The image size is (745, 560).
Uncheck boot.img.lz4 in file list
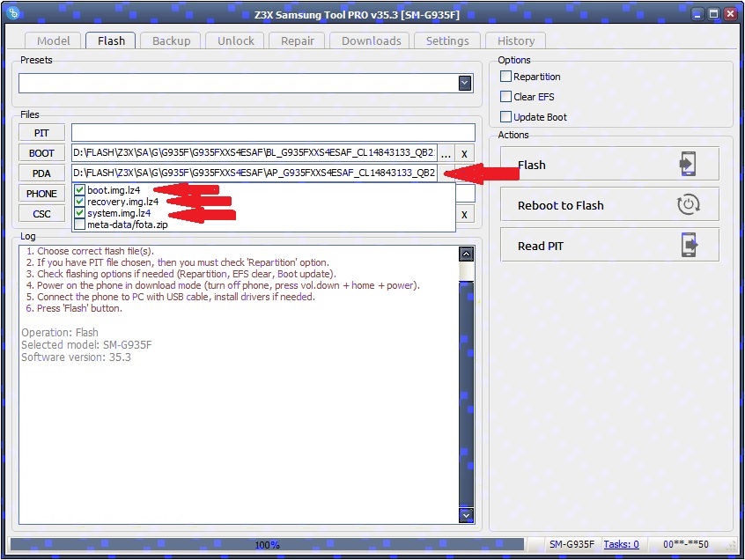tap(80, 190)
